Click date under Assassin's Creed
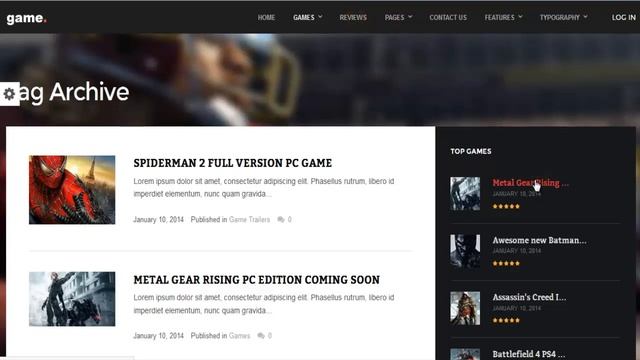 516,308
